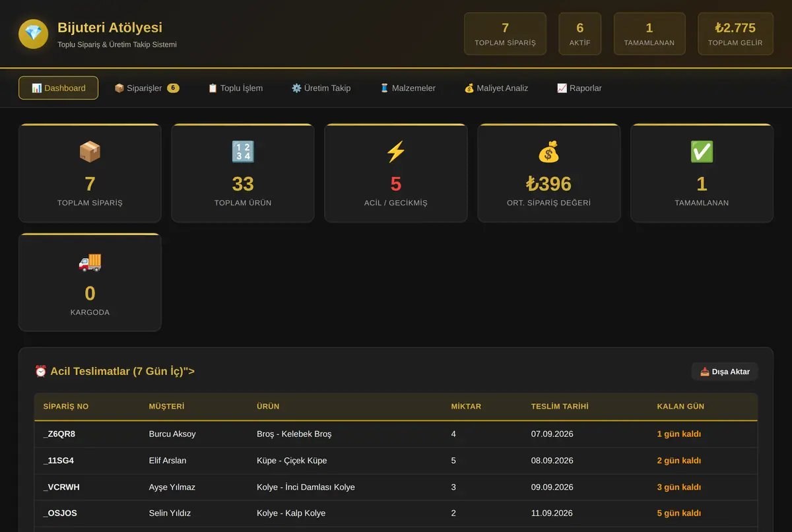Screen dimensions: 792x532
Task: Click the alarm clock icon beside Acil Teslimatlar
Action: (x=41, y=372)
